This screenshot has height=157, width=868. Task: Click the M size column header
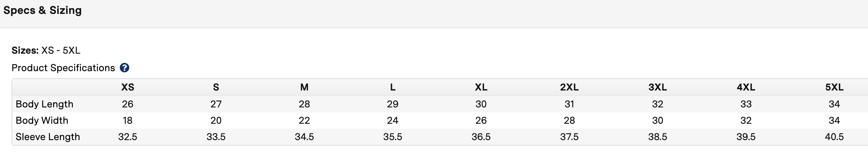point(304,87)
